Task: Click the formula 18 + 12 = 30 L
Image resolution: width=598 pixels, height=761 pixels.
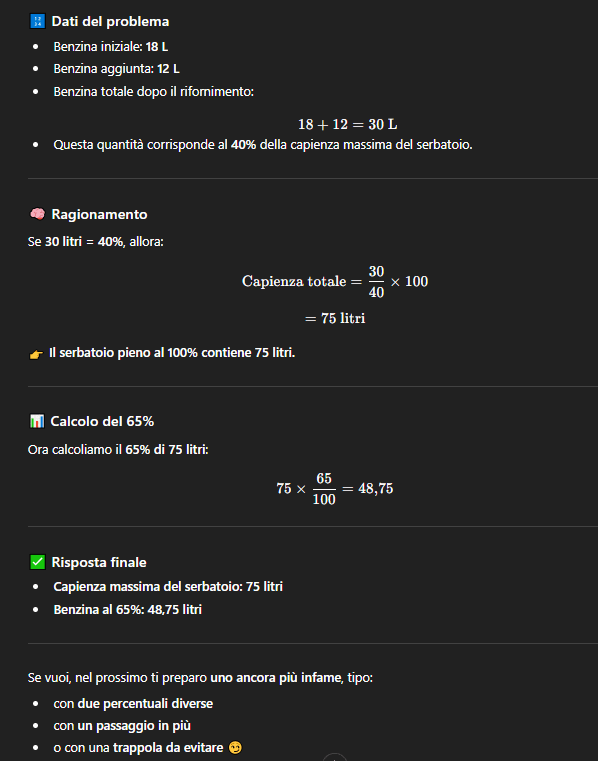Action: click(x=348, y=124)
